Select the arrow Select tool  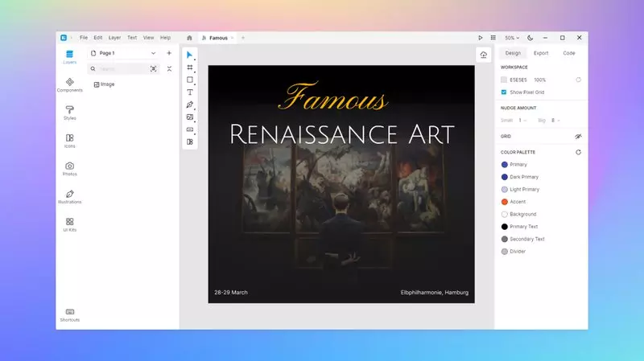click(189, 55)
